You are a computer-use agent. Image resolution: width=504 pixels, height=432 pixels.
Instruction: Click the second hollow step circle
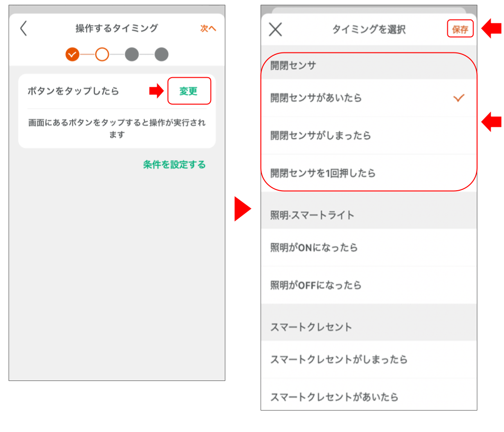(x=102, y=54)
